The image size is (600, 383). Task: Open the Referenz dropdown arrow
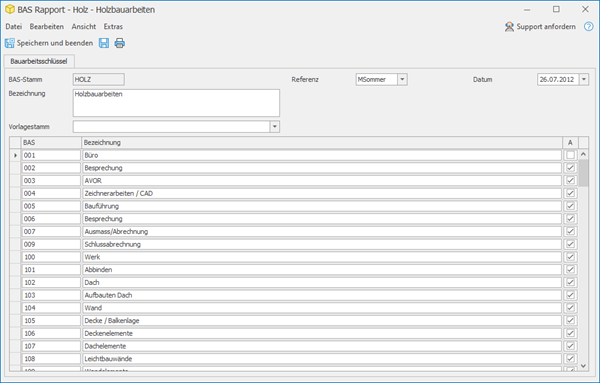click(x=402, y=80)
